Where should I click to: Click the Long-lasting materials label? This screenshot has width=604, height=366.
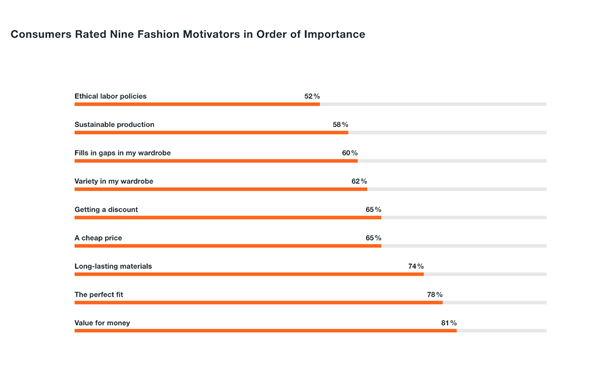[x=113, y=266]
